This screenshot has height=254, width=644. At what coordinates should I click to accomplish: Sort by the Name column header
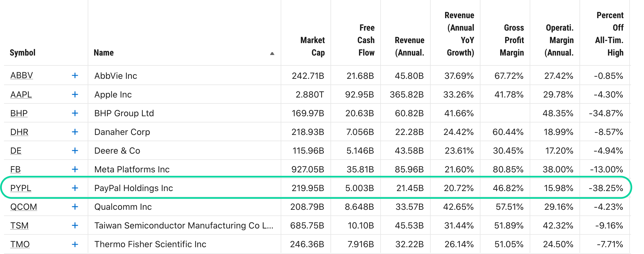tap(104, 52)
